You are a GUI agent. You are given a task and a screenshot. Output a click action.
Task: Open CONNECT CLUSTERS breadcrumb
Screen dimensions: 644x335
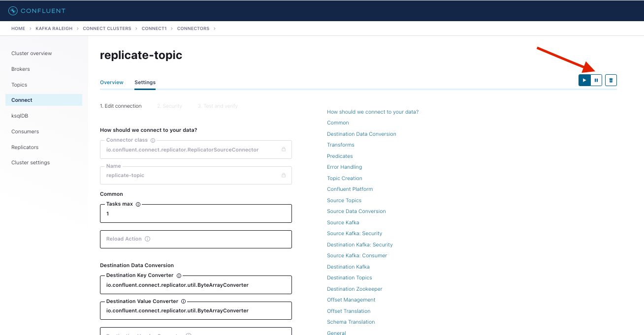point(107,29)
